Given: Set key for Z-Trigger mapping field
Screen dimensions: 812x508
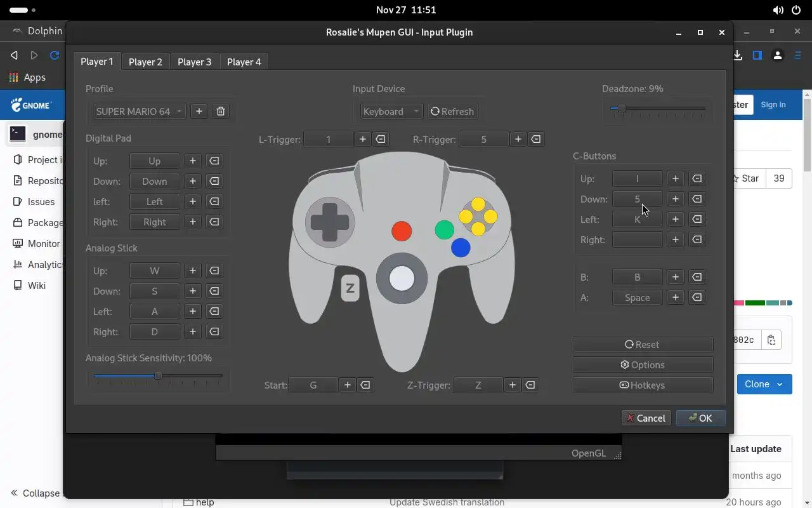Looking at the screenshot, I should click(478, 385).
